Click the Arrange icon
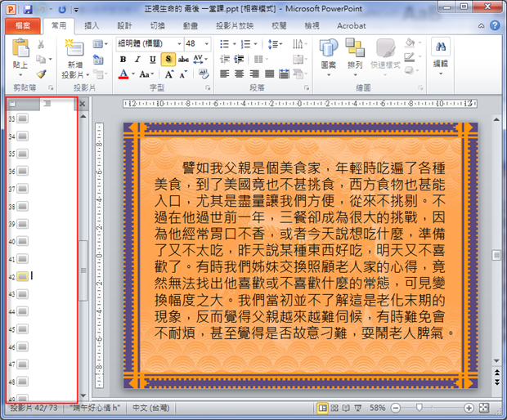This screenshot has width=507, height=420. (x=354, y=48)
